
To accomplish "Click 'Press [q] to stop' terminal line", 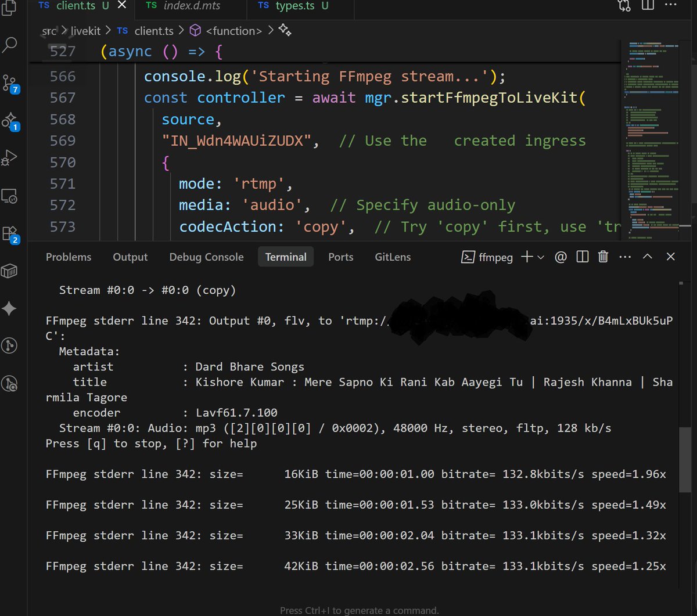I will (x=151, y=444).
